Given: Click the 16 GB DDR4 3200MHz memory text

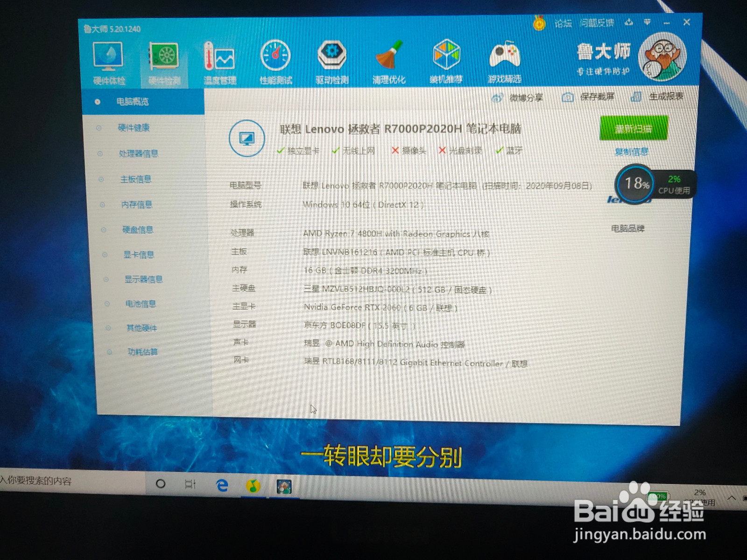Looking at the screenshot, I should click(x=365, y=271).
